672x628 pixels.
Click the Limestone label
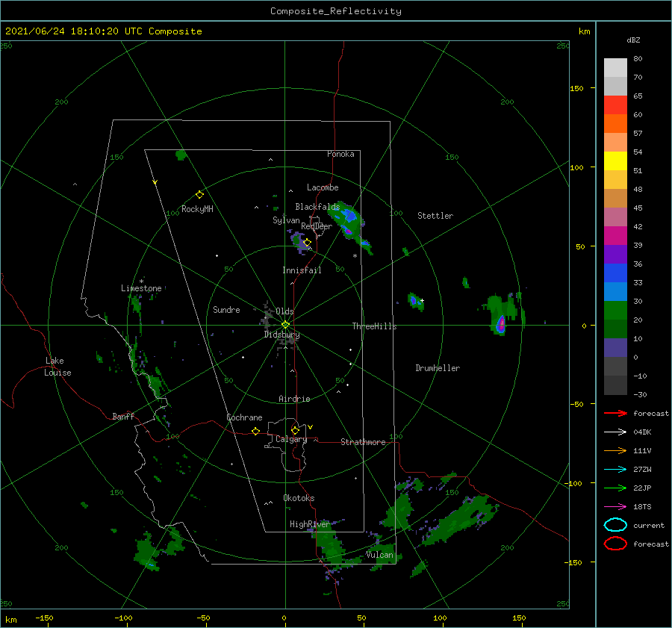click(141, 288)
